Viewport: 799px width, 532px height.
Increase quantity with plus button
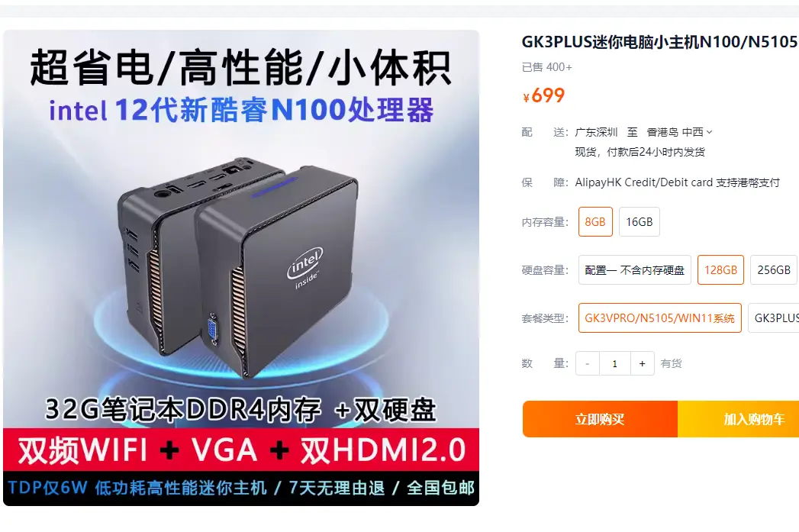642,363
